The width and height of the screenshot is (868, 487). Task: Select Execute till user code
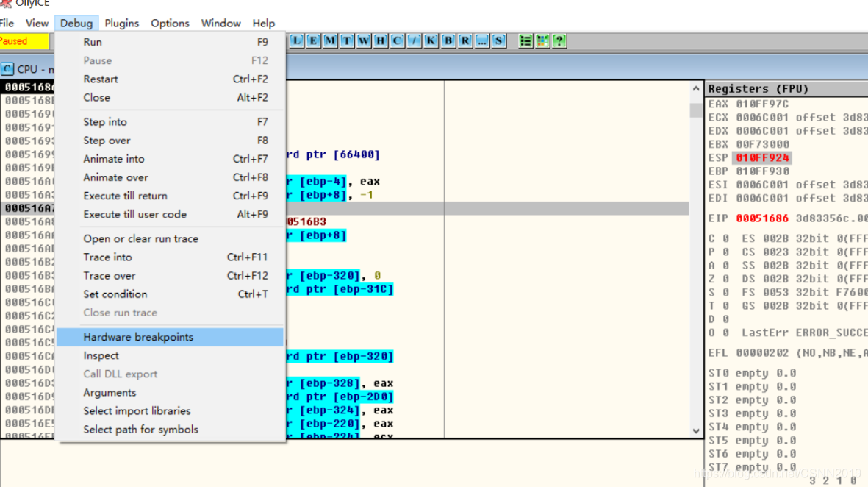(170, 214)
